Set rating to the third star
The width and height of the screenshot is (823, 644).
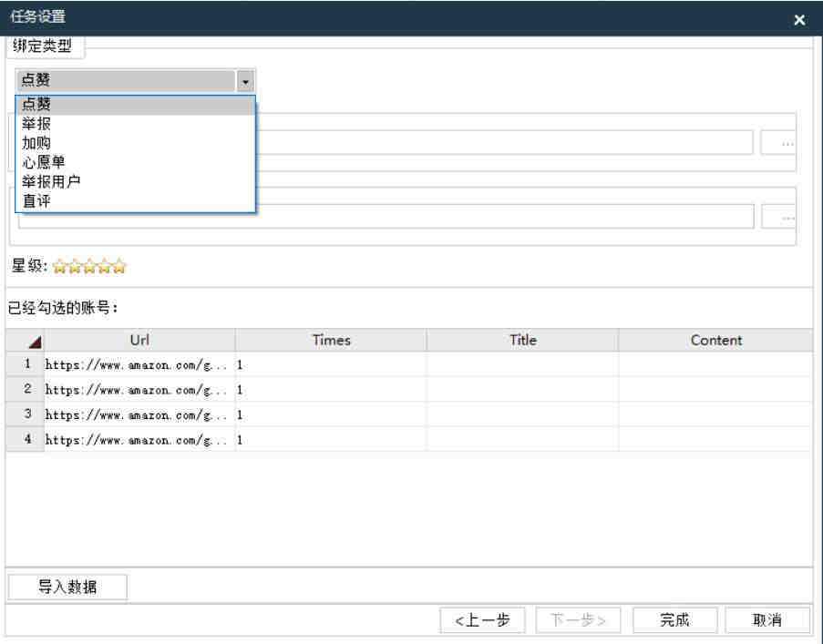tap(89, 266)
